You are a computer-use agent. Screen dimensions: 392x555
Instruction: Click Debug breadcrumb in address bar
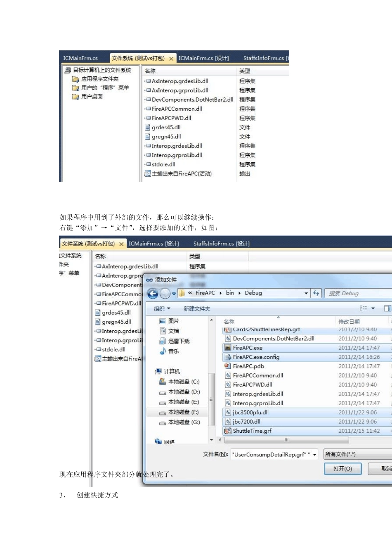click(x=253, y=293)
